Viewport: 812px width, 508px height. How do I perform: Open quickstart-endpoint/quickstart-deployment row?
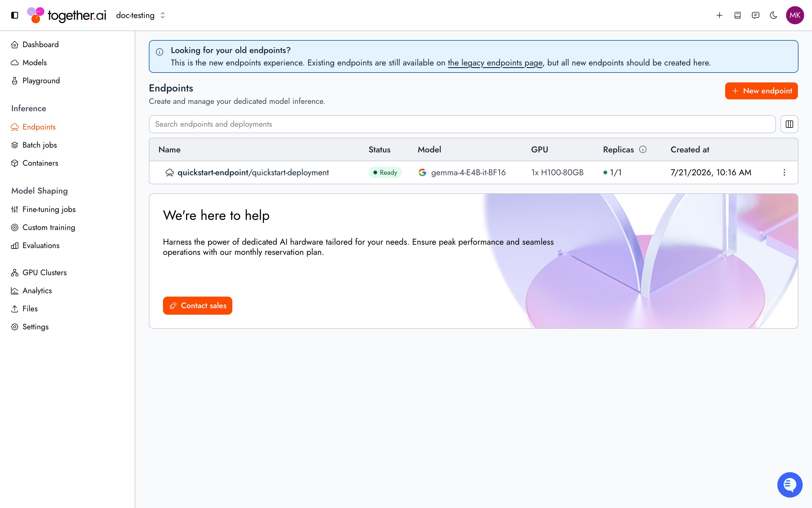(x=473, y=173)
